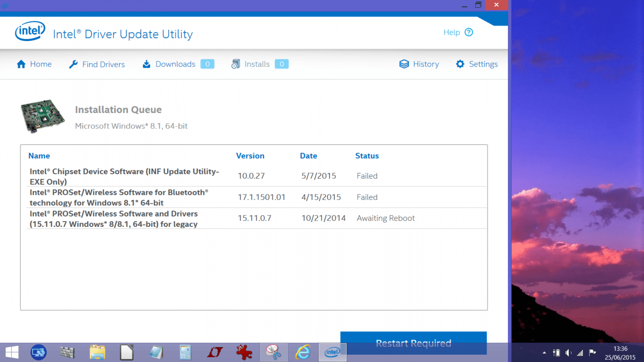The height and width of the screenshot is (362, 644).
Task: Click the Awaiting Reboot status
Action: coord(386,218)
